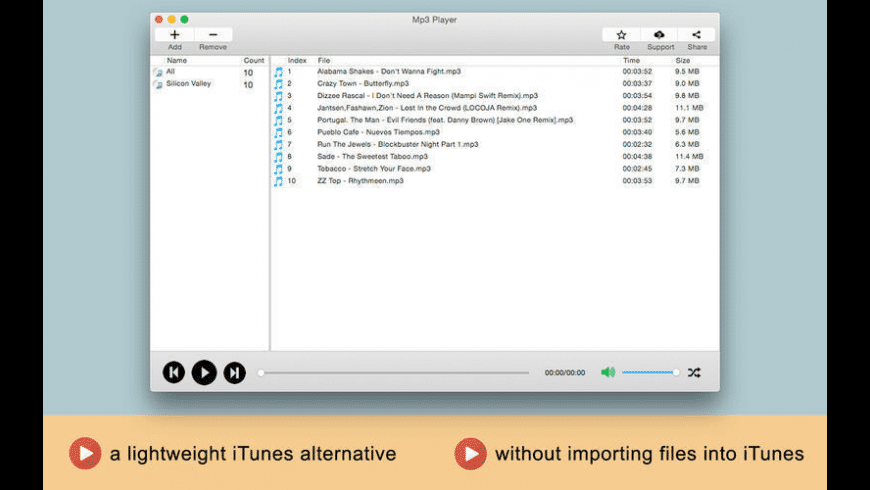
Task: Click music note icon for track 1
Action: click(279, 72)
